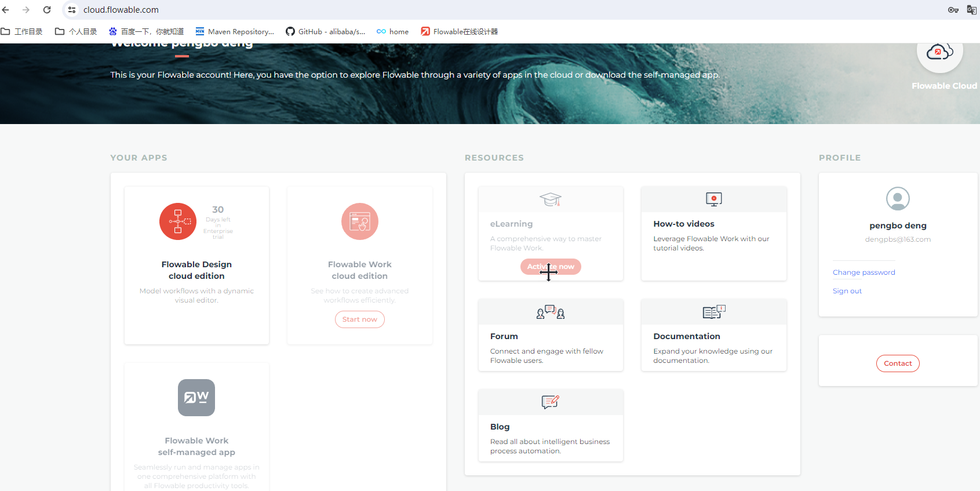980x491 pixels.
Task: Click the PROFILE section heading
Action: coord(840,158)
